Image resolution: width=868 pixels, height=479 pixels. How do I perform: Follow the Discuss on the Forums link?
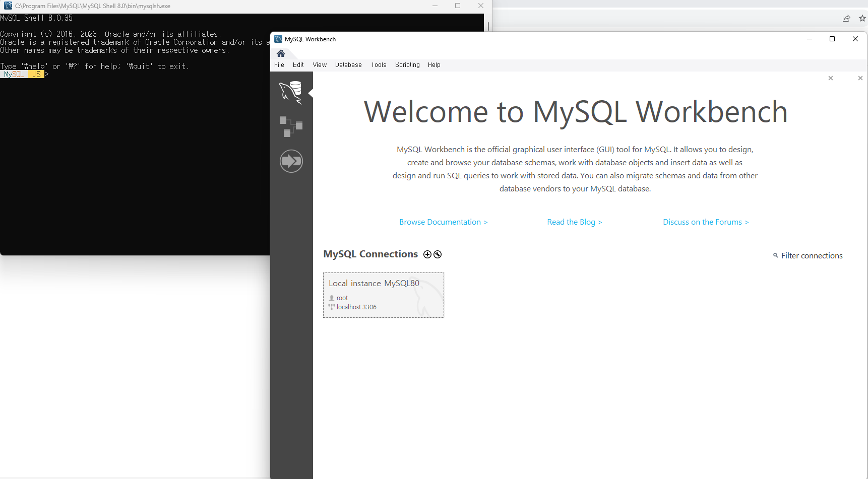coord(706,222)
